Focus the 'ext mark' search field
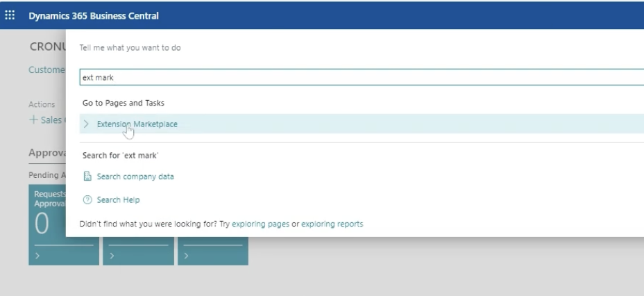644x296 pixels. coord(362,77)
